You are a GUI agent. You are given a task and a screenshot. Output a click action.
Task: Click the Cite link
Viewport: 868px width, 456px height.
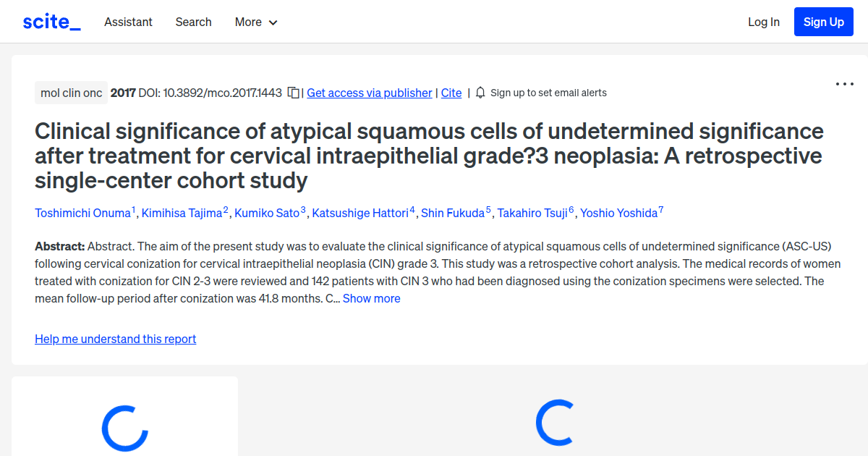[451, 93]
